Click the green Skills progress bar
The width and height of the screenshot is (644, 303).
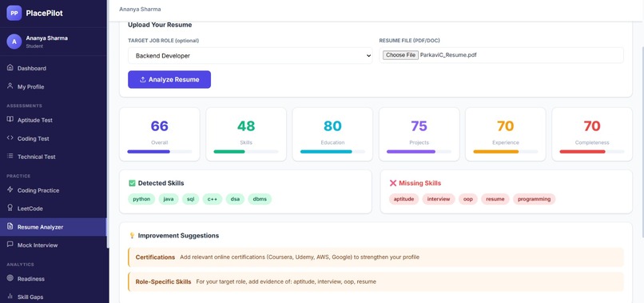[x=246, y=152]
